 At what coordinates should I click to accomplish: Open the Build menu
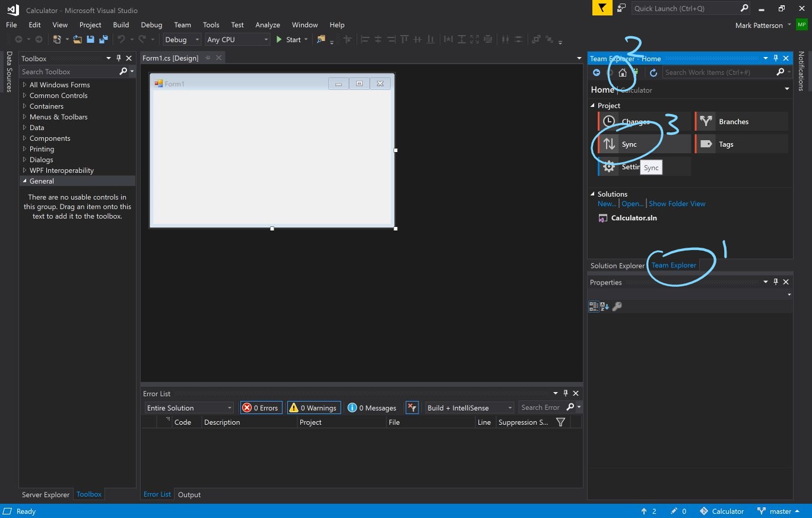point(121,25)
